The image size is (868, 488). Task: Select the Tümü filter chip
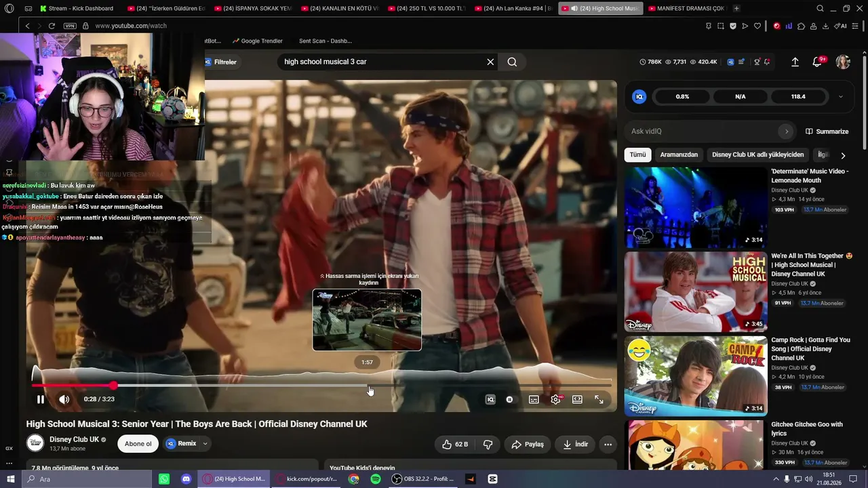(x=637, y=155)
